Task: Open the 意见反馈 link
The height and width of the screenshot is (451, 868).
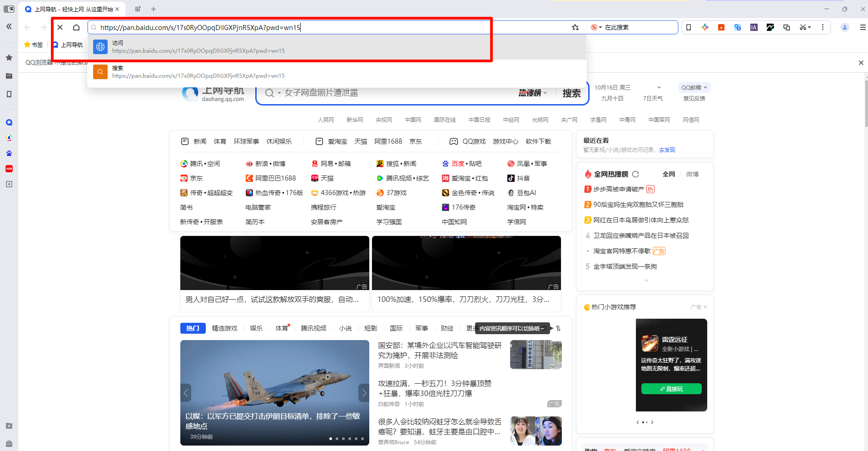Action: (x=694, y=98)
